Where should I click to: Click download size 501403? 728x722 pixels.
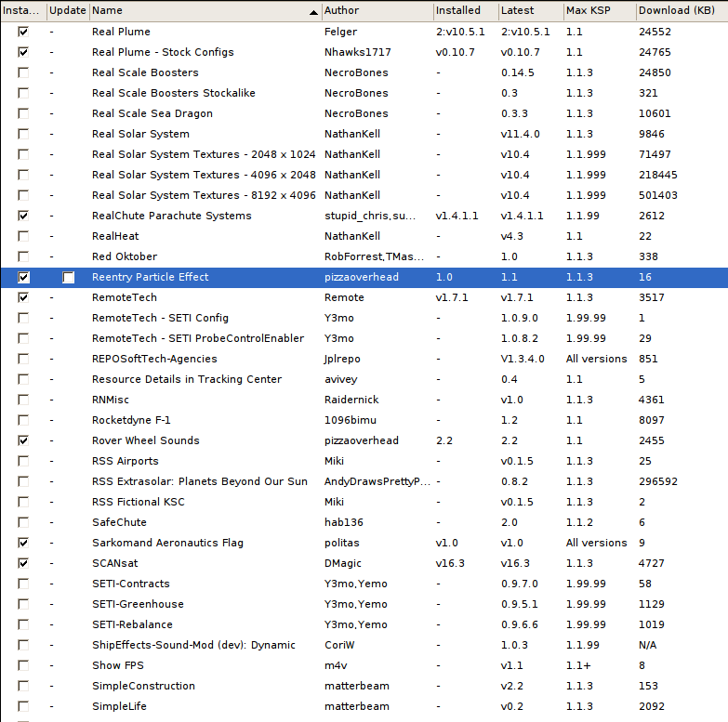click(x=658, y=195)
